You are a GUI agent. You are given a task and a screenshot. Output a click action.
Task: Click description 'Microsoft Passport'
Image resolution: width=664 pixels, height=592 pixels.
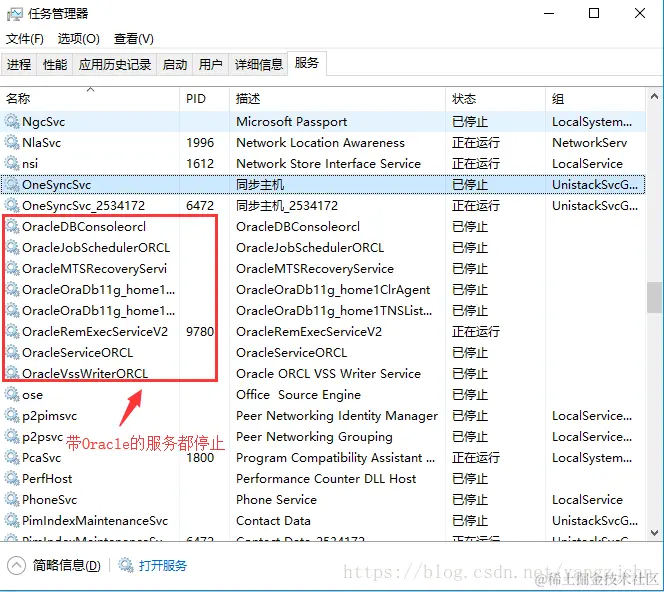291,122
